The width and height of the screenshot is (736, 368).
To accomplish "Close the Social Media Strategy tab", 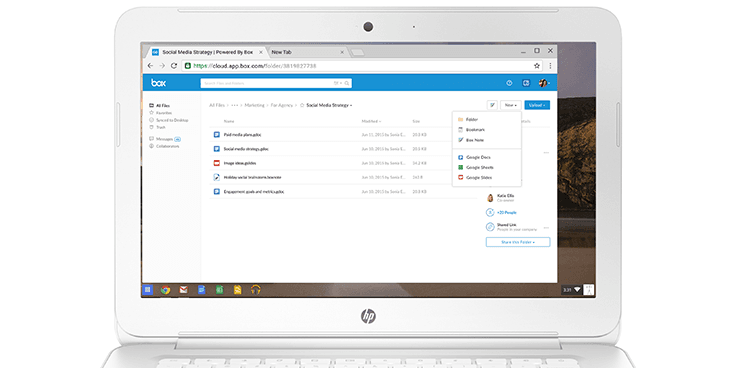I will pos(260,52).
